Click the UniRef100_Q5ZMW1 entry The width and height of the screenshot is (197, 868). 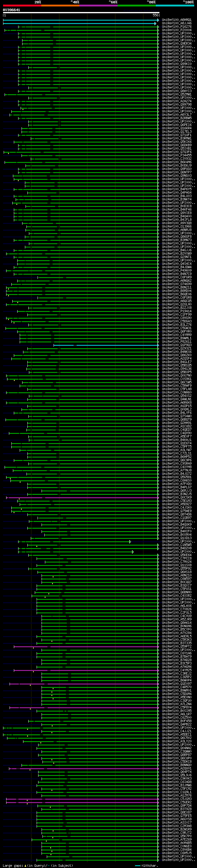[177, 94]
